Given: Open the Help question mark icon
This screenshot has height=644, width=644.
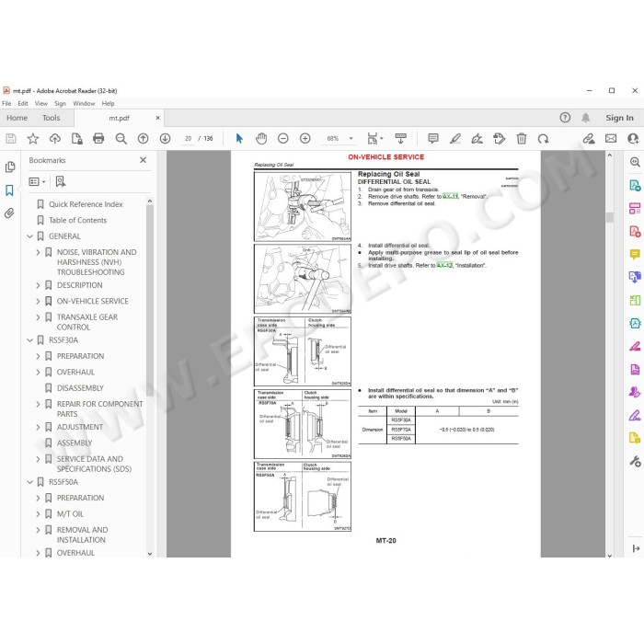Looking at the screenshot, I should [565, 118].
